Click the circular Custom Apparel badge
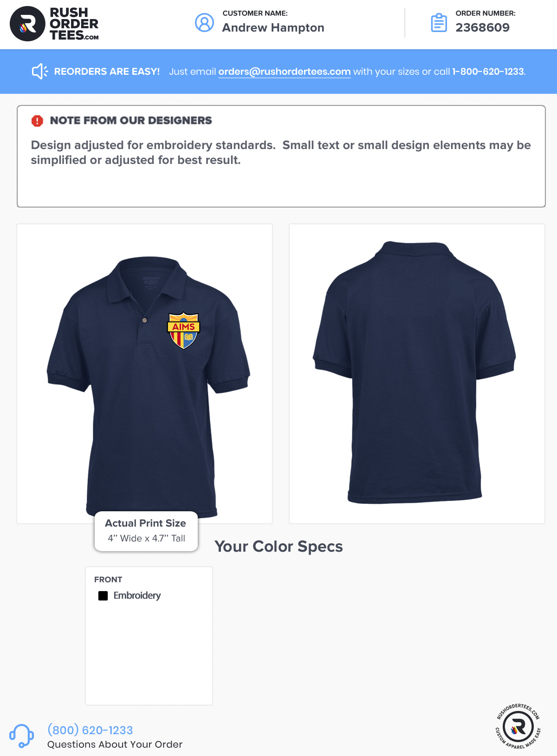This screenshot has height=756, width=557. (518, 726)
